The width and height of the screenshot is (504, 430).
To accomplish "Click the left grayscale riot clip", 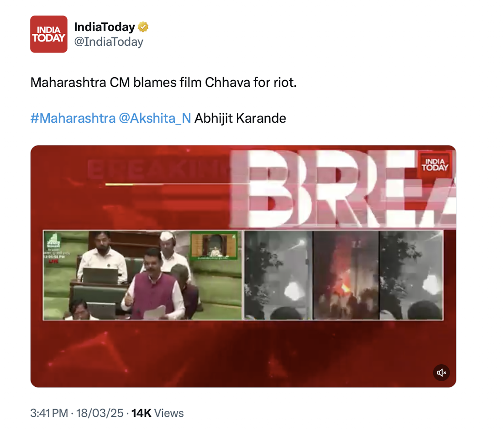I will [x=278, y=275].
